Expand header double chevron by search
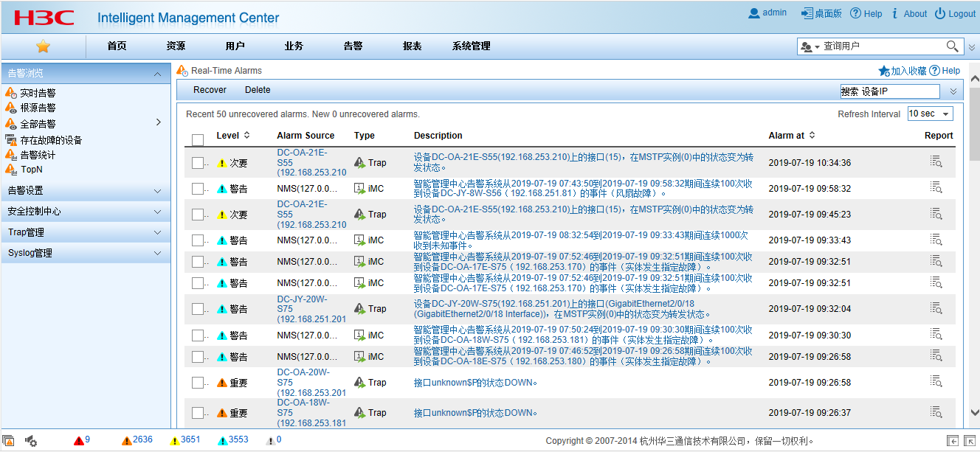The image size is (980, 452). tap(971, 47)
